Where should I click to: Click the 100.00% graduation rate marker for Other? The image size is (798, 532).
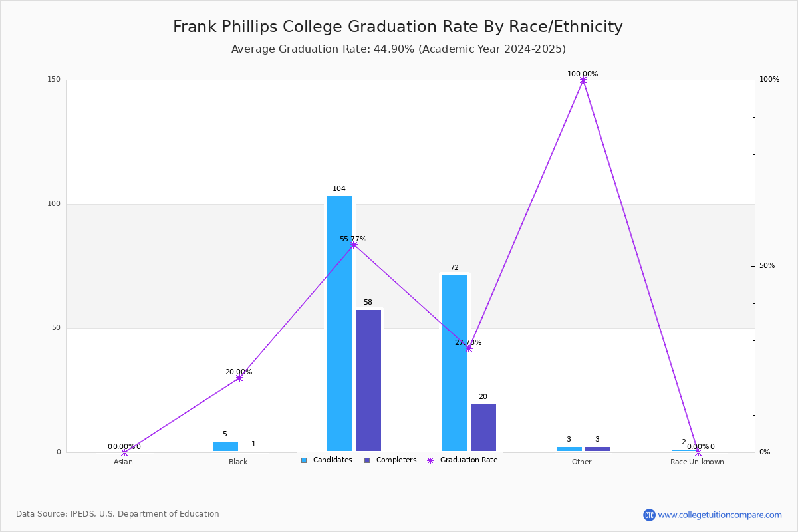coord(583,80)
